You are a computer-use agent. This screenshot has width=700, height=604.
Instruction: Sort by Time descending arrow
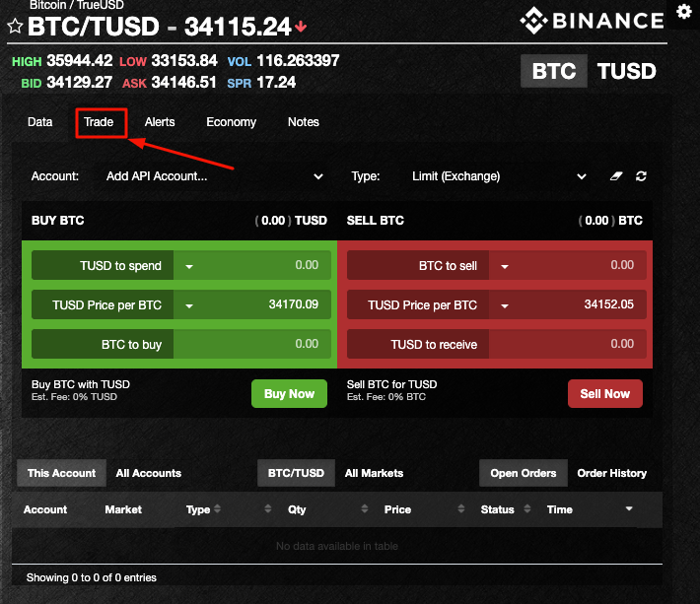point(629,508)
